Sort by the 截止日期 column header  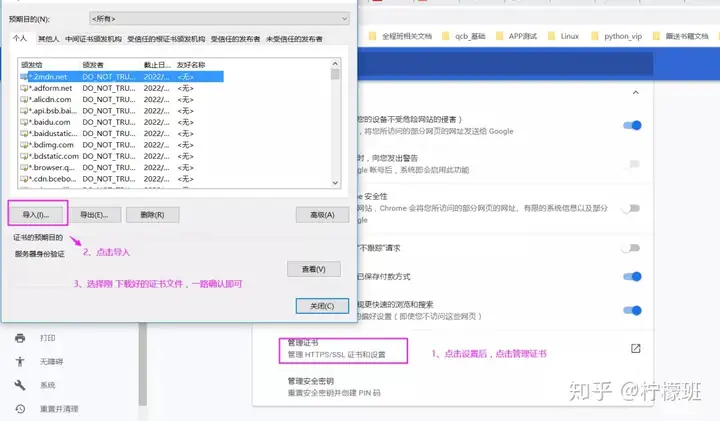(158, 65)
